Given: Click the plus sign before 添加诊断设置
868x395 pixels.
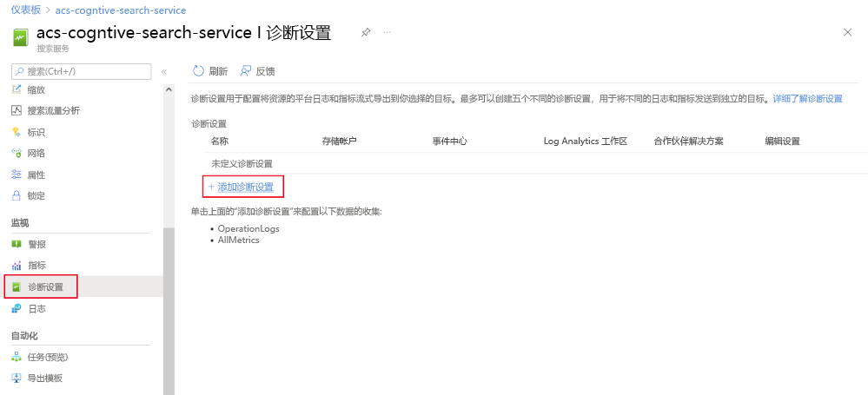Looking at the screenshot, I should coord(211,187).
